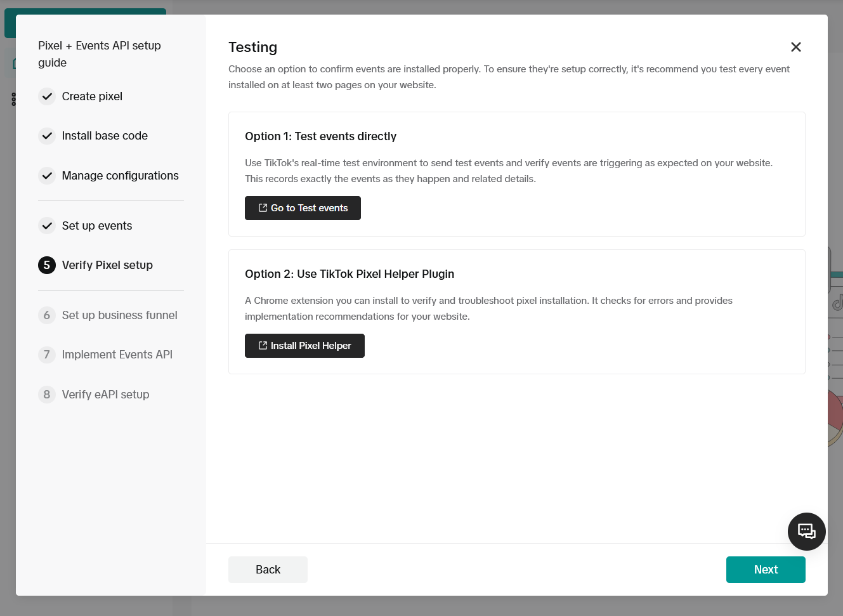The height and width of the screenshot is (616, 843).
Task: Click the external-link icon on Install Pixel Helper
Action: pos(263,346)
